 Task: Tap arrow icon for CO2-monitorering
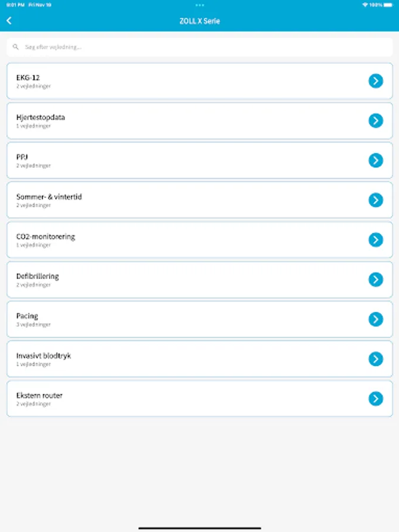[x=376, y=239]
